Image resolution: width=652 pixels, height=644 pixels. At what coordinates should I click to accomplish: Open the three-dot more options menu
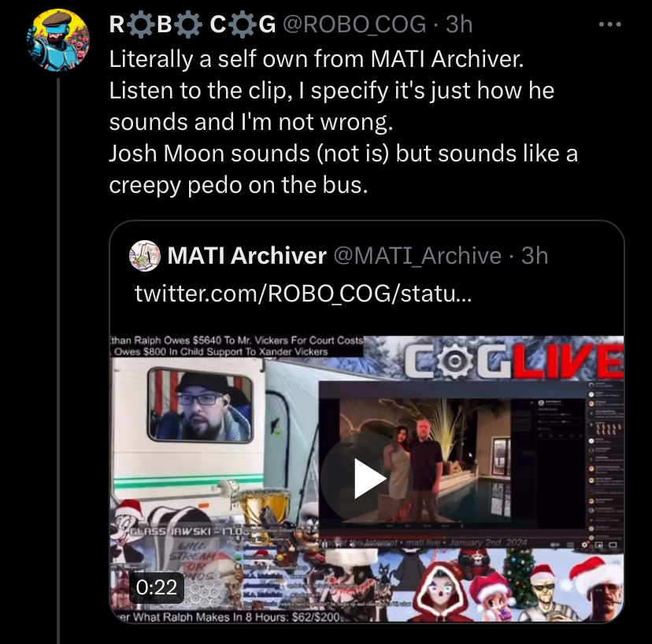pos(610,24)
